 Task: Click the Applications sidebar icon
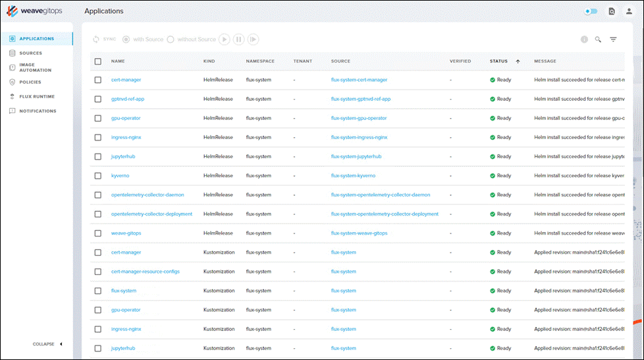pyautogui.click(x=13, y=39)
